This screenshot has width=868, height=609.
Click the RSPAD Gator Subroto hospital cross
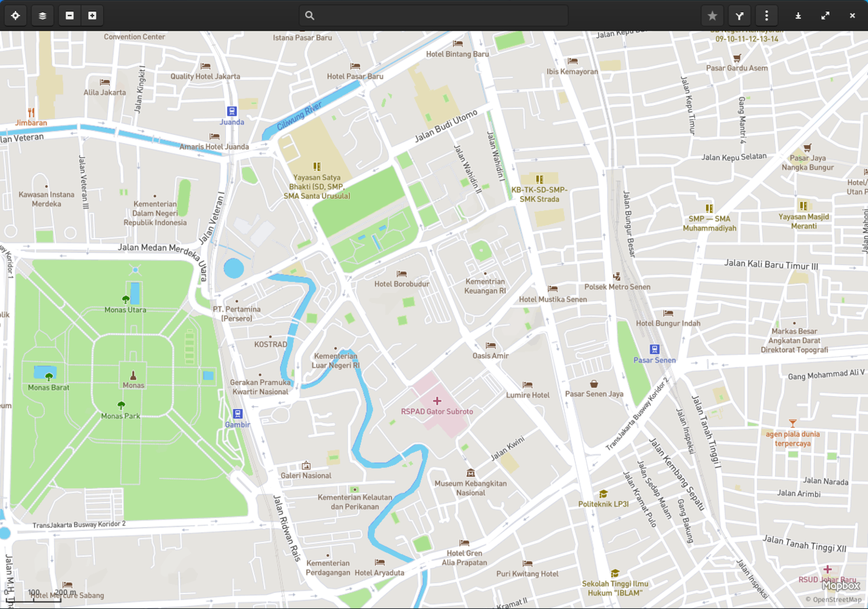click(437, 400)
